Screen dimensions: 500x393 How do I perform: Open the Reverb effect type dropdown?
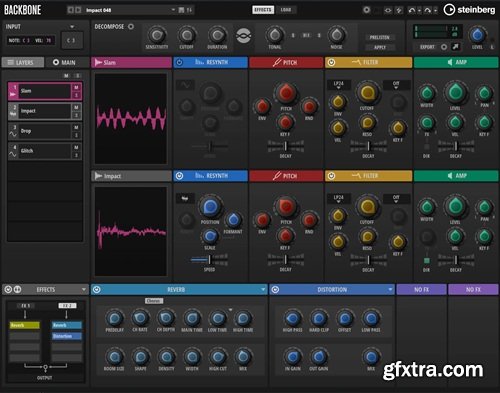pyautogui.click(x=263, y=290)
